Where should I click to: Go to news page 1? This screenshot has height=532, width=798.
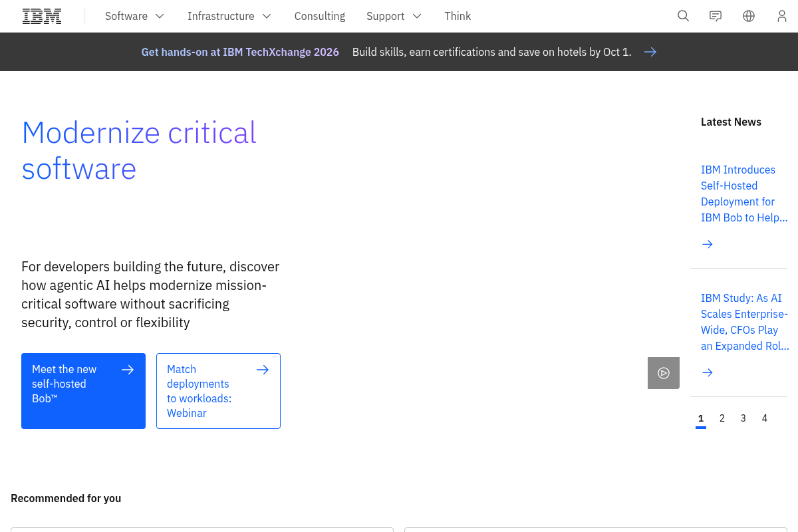click(701, 418)
